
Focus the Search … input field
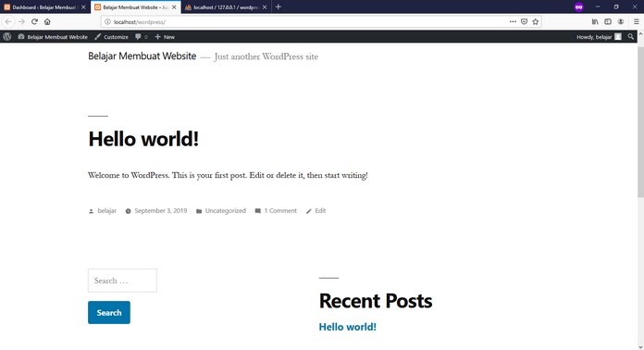(122, 281)
